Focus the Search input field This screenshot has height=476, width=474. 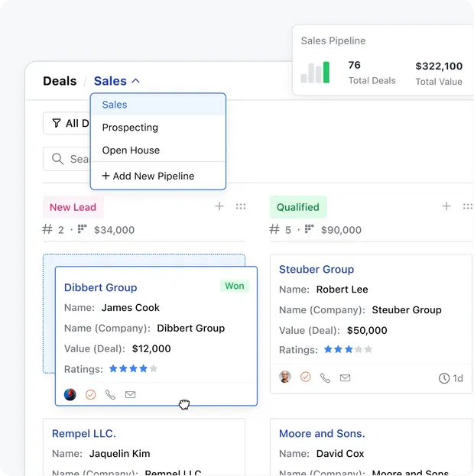tap(67, 159)
